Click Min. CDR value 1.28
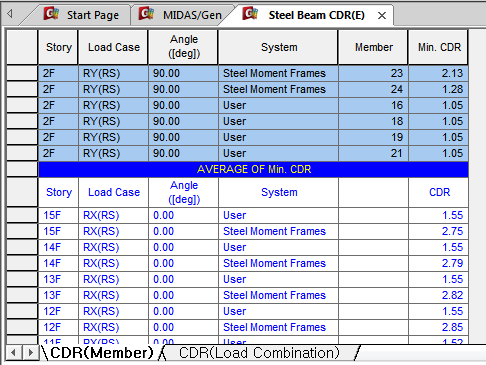Viewport: 486px width, 365px height. coord(439,89)
